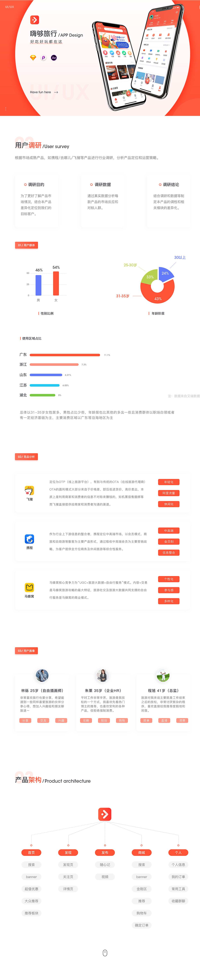Image resolution: width=200 pixels, height=980 pixels.
Task: Click the 阿里流量 tag
Action: click(x=169, y=493)
